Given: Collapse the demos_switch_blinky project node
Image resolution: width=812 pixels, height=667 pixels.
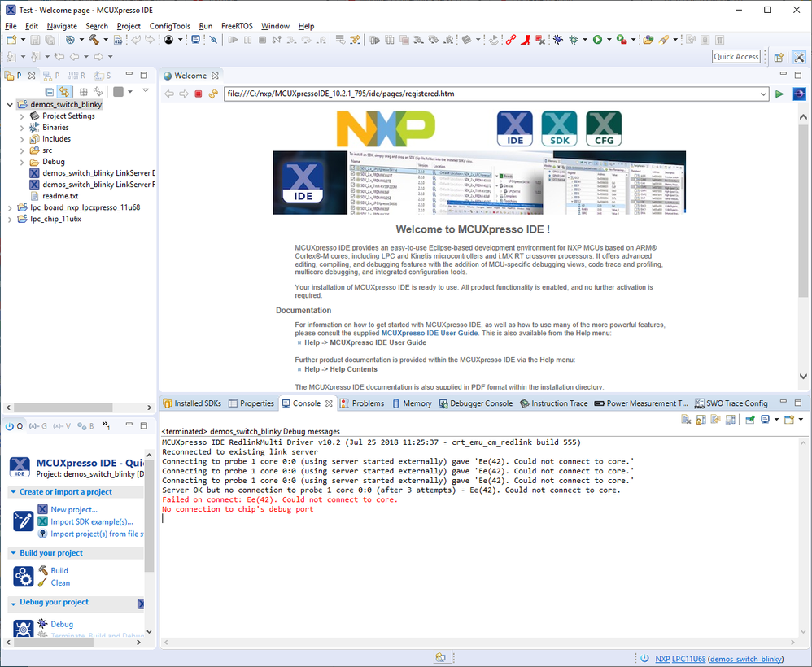Looking at the screenshot, I should coord(10,105).
